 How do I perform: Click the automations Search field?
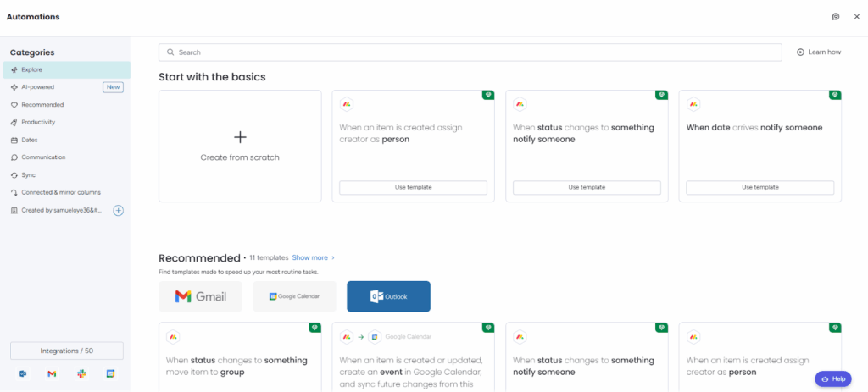click(470, 52)
